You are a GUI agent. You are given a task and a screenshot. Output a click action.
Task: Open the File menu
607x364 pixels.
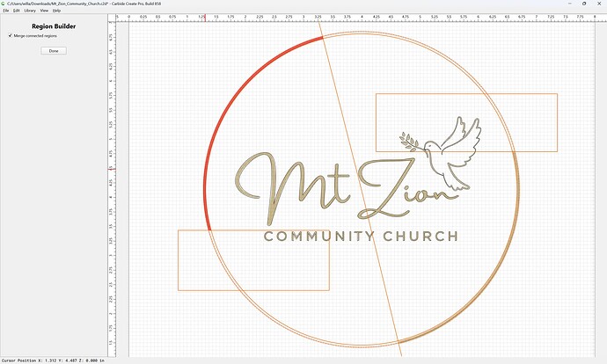pos(6,11)
